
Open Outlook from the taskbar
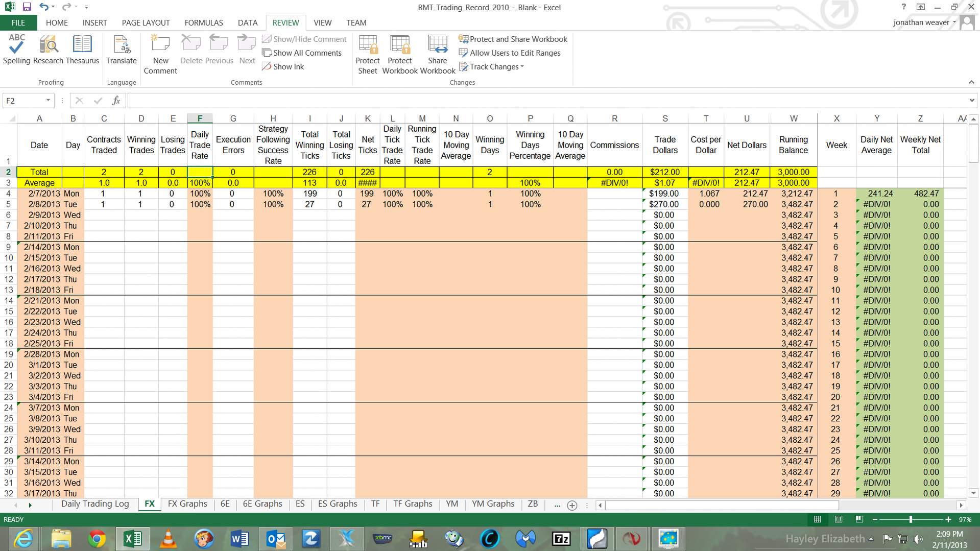pos(276,539)
